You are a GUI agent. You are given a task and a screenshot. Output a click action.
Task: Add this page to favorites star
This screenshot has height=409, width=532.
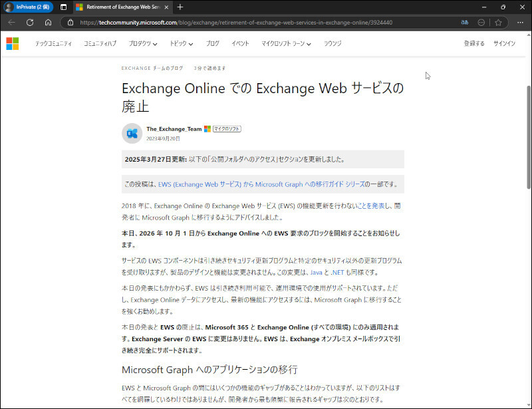point(498,23)
